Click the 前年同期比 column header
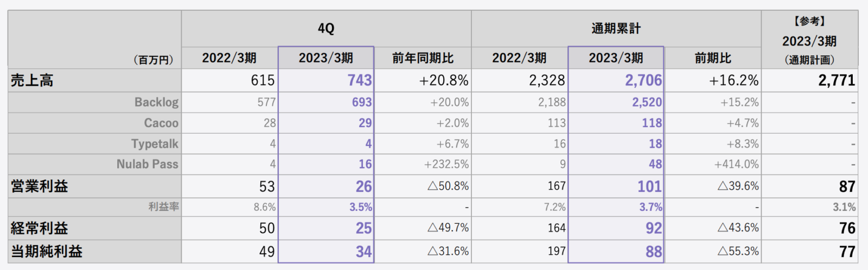868x270 pixels. (423, 58)
